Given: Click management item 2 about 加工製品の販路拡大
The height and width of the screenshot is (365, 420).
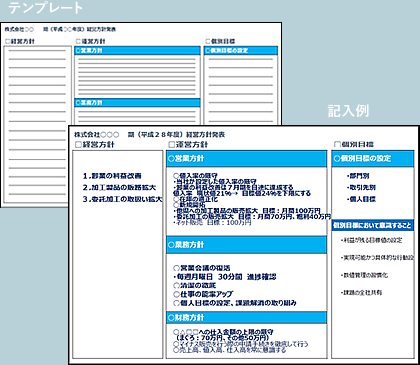Looking at the screenshot, I should tap(119, 188).
